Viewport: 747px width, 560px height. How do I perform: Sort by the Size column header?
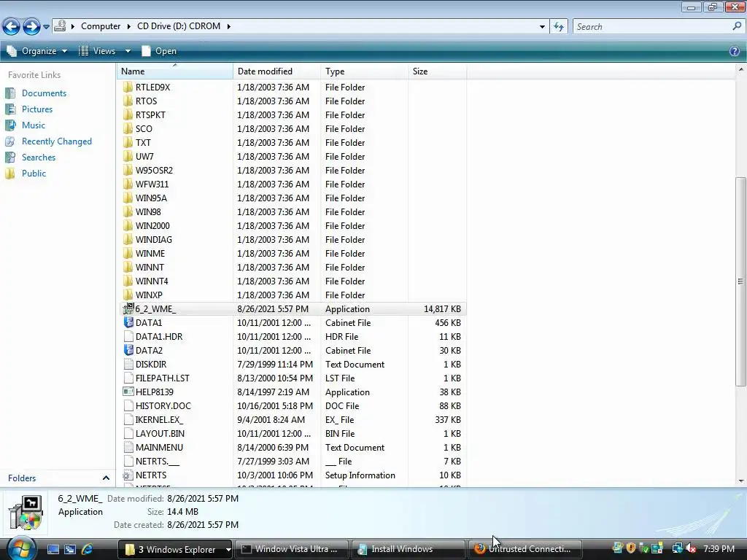click(x=438, y=71)
